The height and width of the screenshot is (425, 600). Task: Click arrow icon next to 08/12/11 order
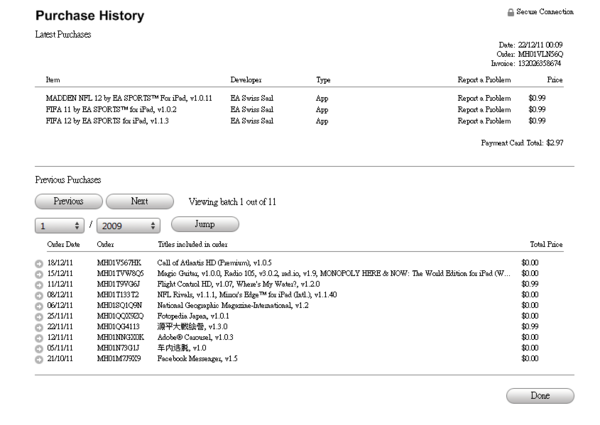(x=39, y=295)
